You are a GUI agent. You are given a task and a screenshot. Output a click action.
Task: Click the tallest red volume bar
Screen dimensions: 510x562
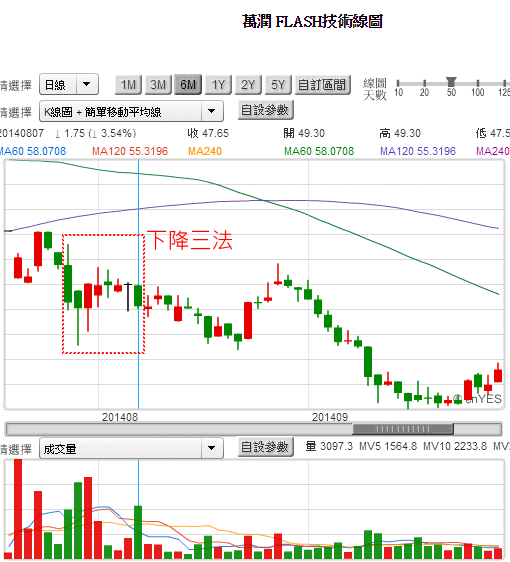coord(18,508)
